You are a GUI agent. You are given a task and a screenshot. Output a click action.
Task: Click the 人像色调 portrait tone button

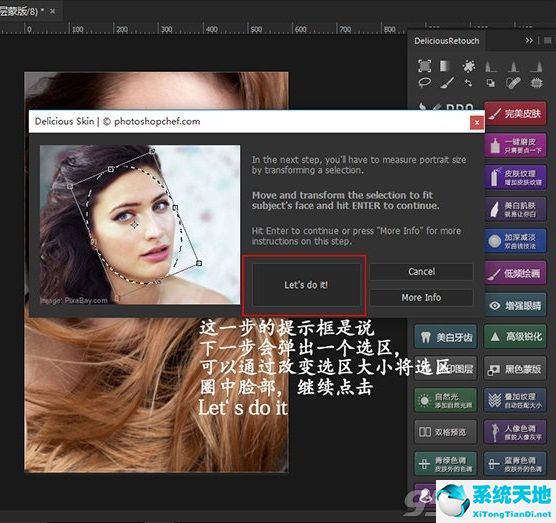tap(515, 432)
